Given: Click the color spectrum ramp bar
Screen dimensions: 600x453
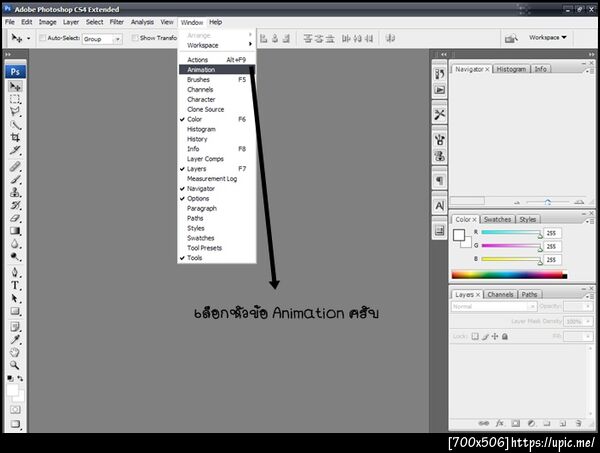Looking at the screenshot, I should pos(509,274).
